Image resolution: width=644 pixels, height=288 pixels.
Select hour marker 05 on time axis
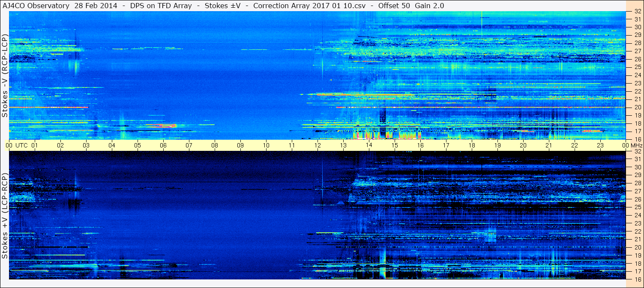[x=138, y=145]
